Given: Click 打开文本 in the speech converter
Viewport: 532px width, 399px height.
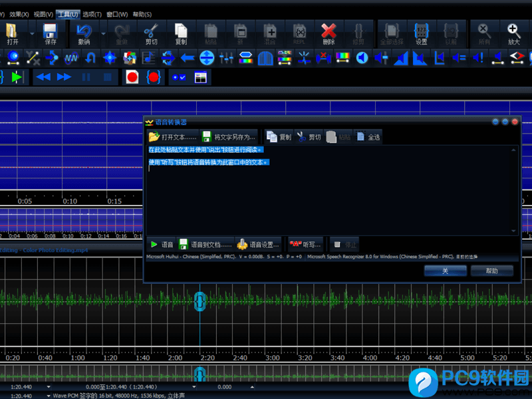Looking at the screenshot, I should [173, 137].
